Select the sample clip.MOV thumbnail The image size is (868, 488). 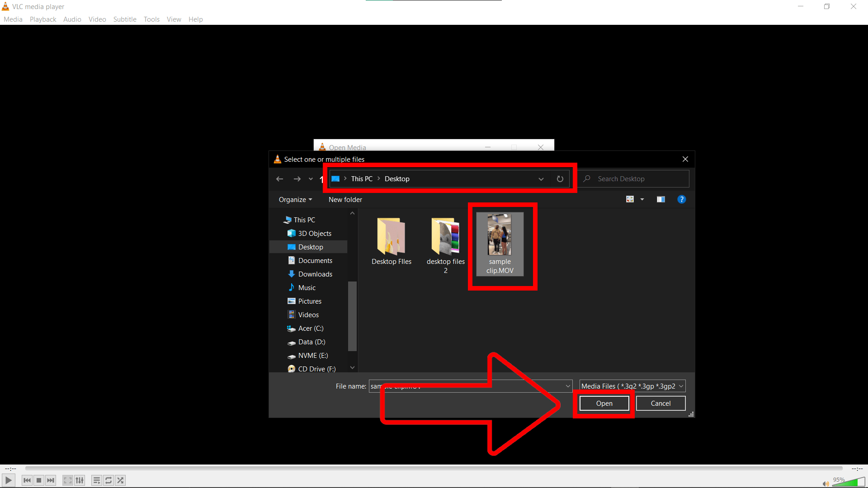point(500,244)
